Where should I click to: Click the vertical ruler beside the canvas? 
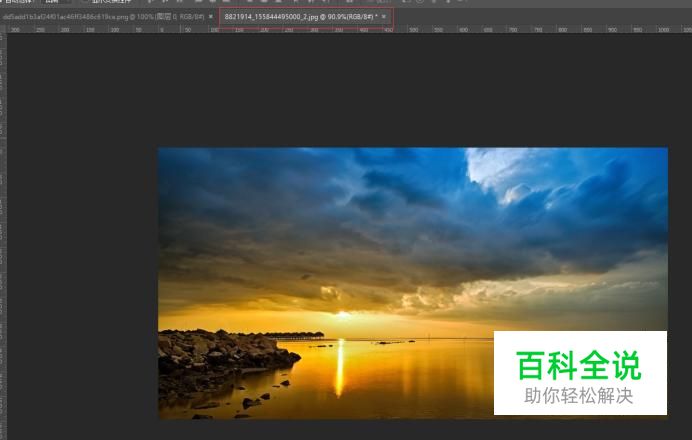[x=3, y=237]
